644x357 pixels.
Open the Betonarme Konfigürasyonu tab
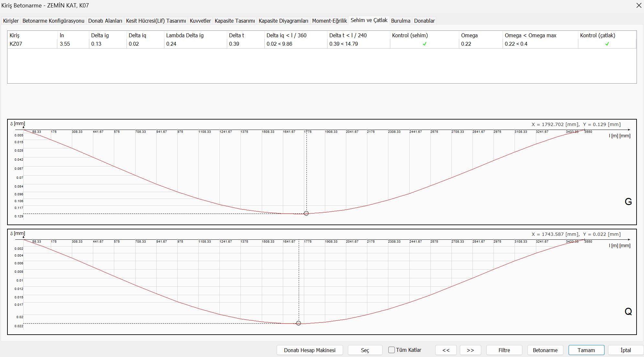coord(53,21)
